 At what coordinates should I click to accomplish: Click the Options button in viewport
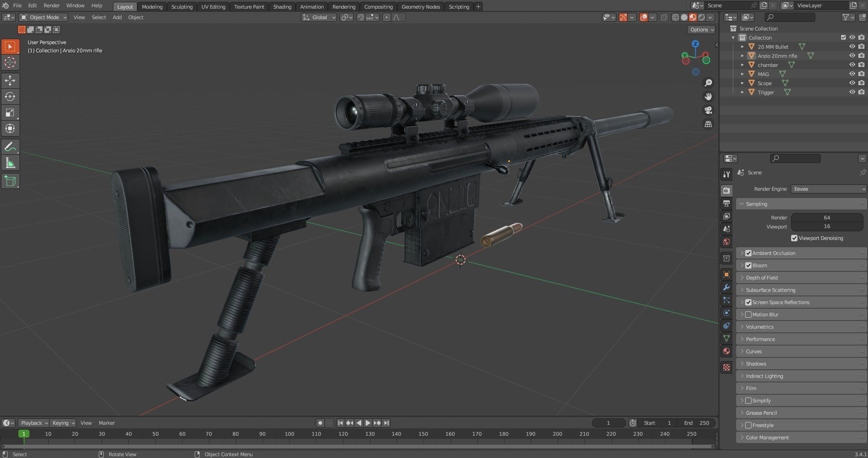(701, 30)
